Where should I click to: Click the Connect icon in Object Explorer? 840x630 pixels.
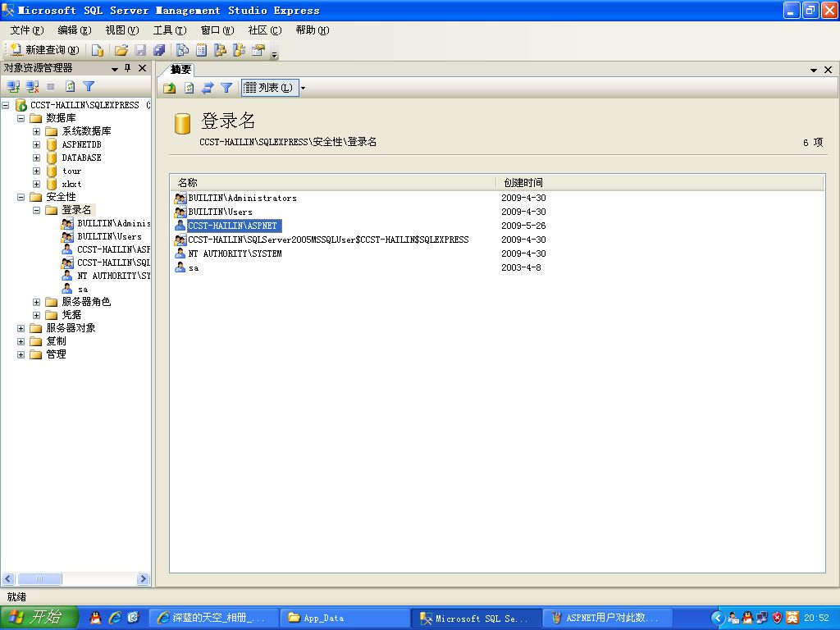click(13, 86)
